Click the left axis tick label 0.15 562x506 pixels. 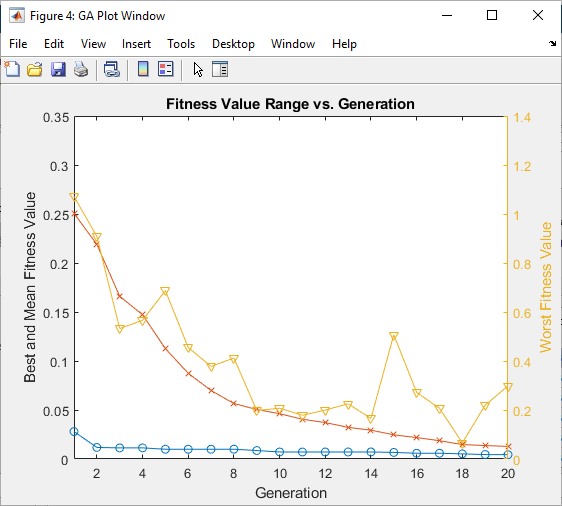56,313
